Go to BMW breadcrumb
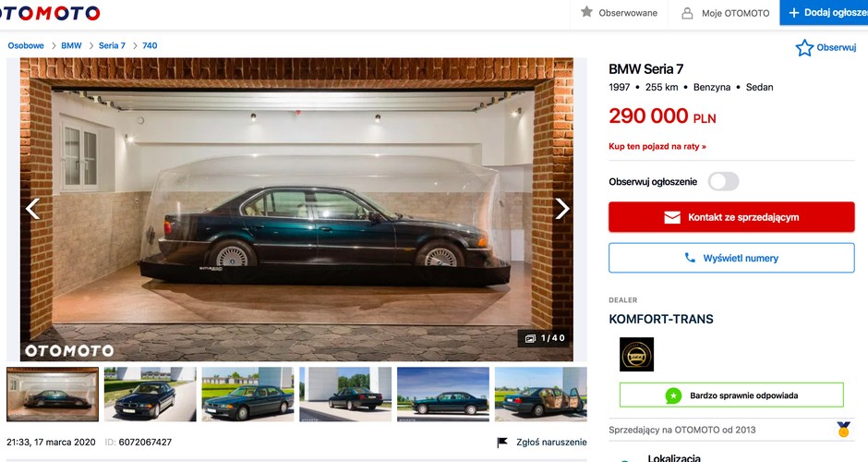Viewport: 868px width, 462px height. click(71, 46)
